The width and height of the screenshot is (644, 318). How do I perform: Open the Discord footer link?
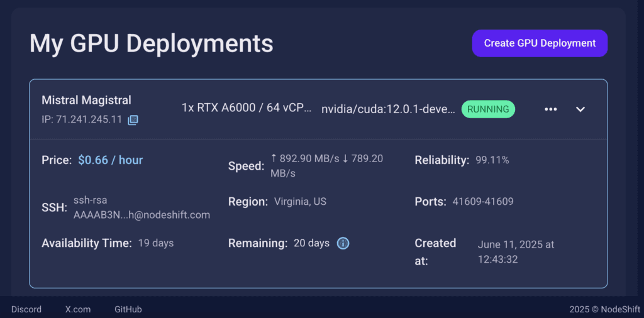click(26, 309)
